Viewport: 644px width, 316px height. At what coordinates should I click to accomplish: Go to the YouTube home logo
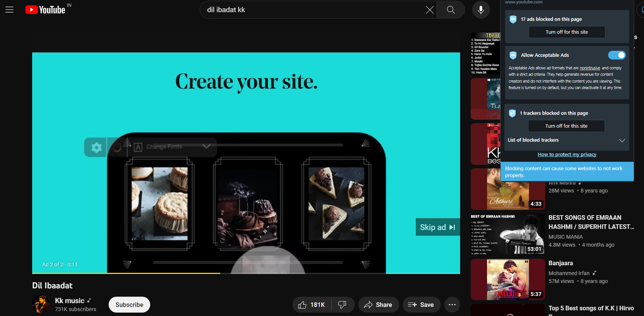[45, 10]
